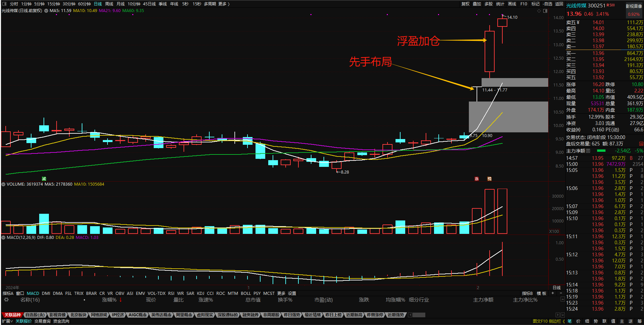The width and height of the screenshot is (644, 325).
Task: Open the settings gear beside 名称(16)
Action: pos(6,300)
